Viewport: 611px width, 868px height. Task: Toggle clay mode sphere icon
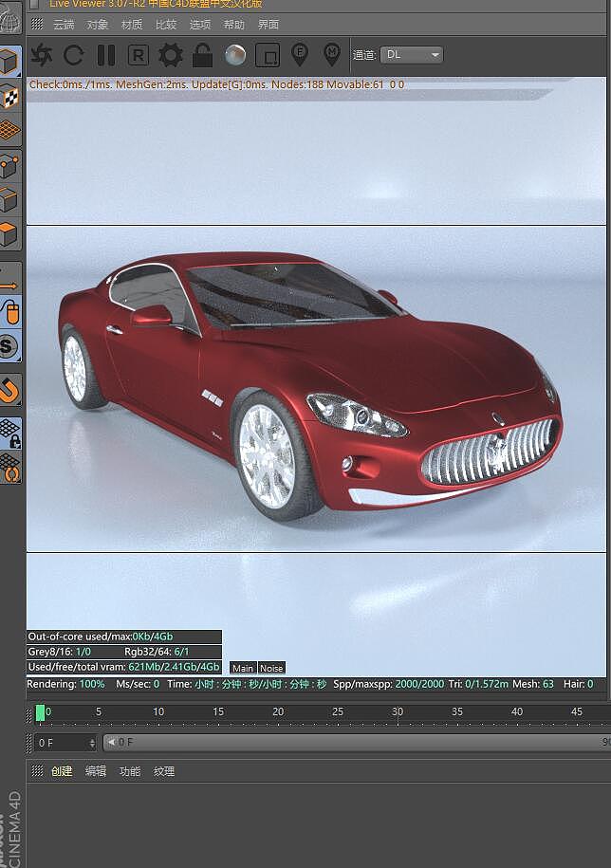pyautogui.click(x=235, y=55)
